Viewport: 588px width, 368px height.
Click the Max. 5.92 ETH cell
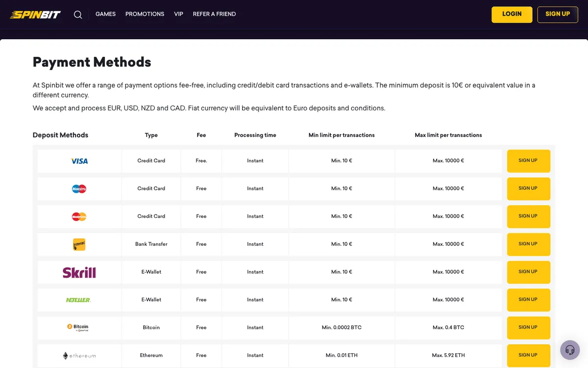pyautogui.click(x=448, y=355)
